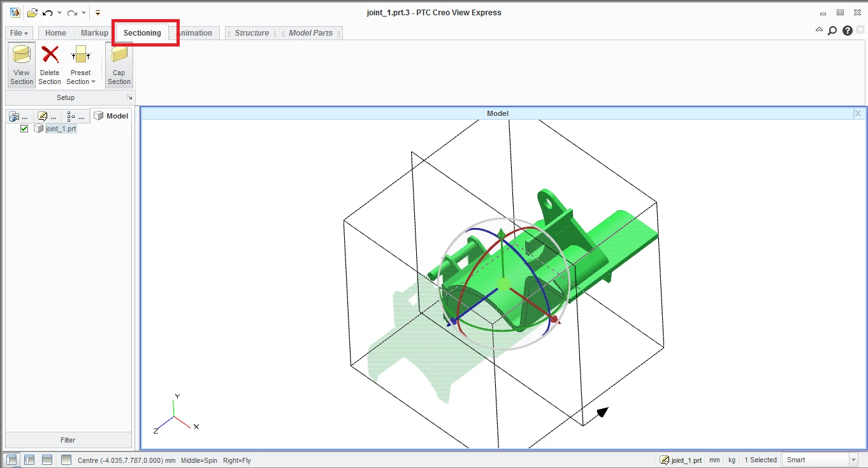Uncheck the joint_1.prt checkbox
Viewport: 868px width, 468px height.
point(24,129)
